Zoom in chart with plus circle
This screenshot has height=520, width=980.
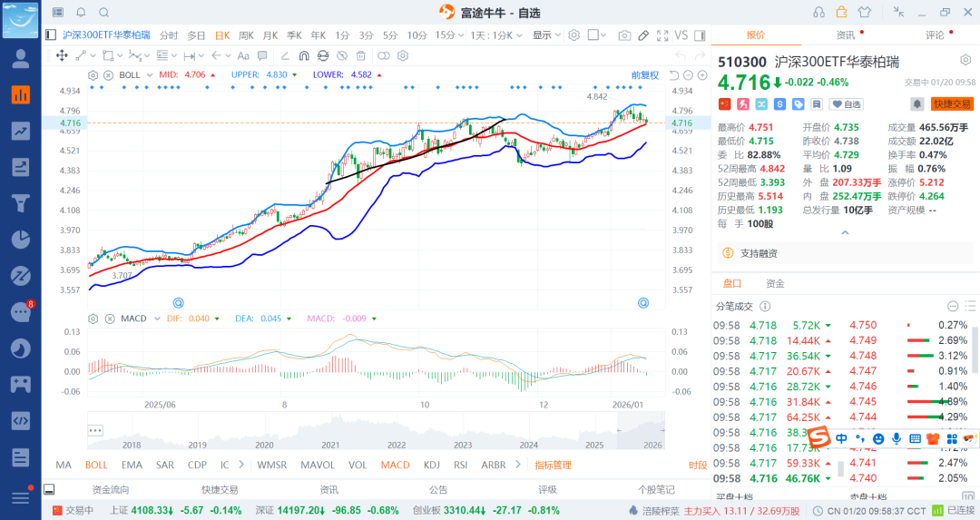tap(702, 75)
